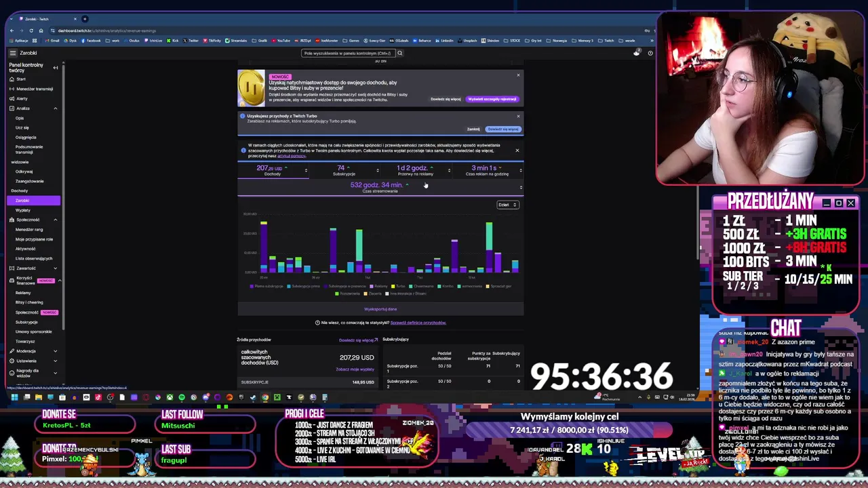This screenshot has width=868, height=488.
Task: Select the Subskrypcje stat tab
Action: (x=344, y=170)
